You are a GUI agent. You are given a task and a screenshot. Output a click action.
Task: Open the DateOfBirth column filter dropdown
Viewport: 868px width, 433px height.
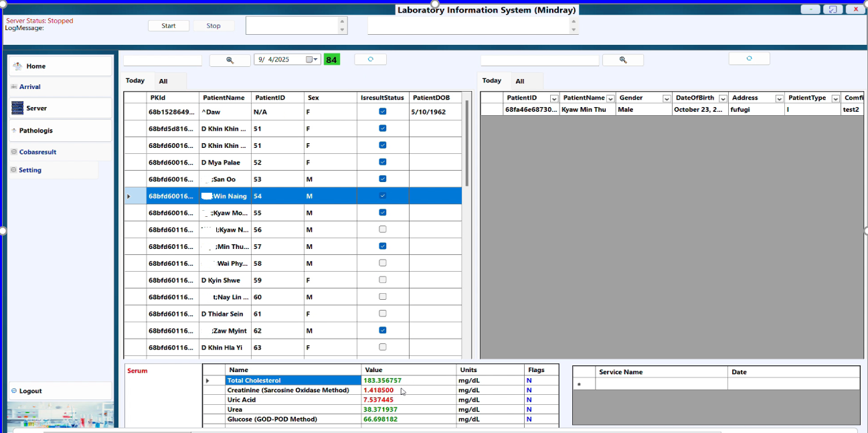click(722, 98)
